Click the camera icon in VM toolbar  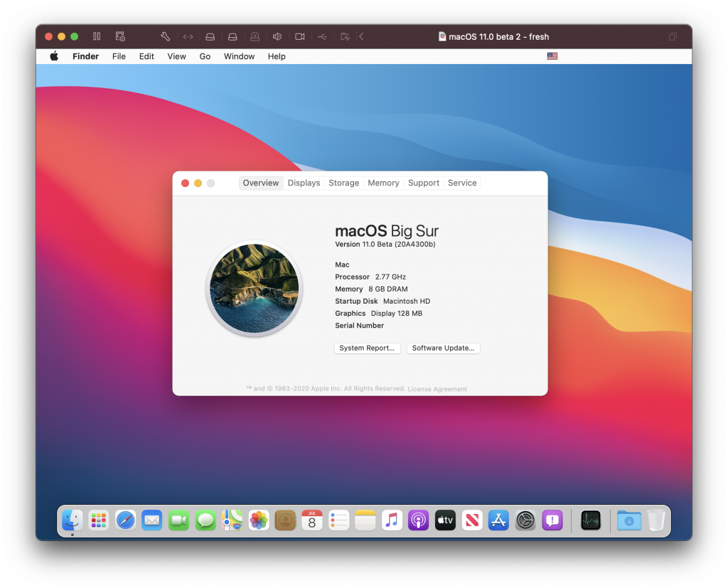(300, 36)
